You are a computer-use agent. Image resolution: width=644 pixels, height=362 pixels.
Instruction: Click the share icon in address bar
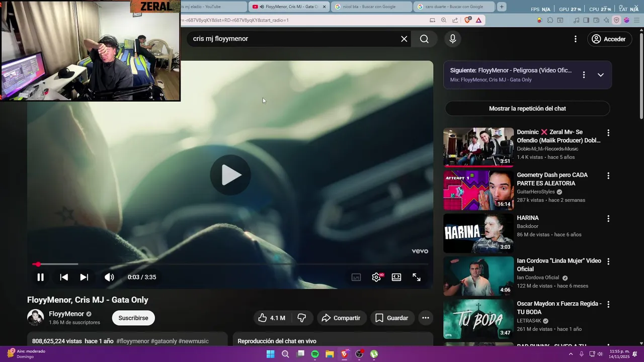[455, 20]
